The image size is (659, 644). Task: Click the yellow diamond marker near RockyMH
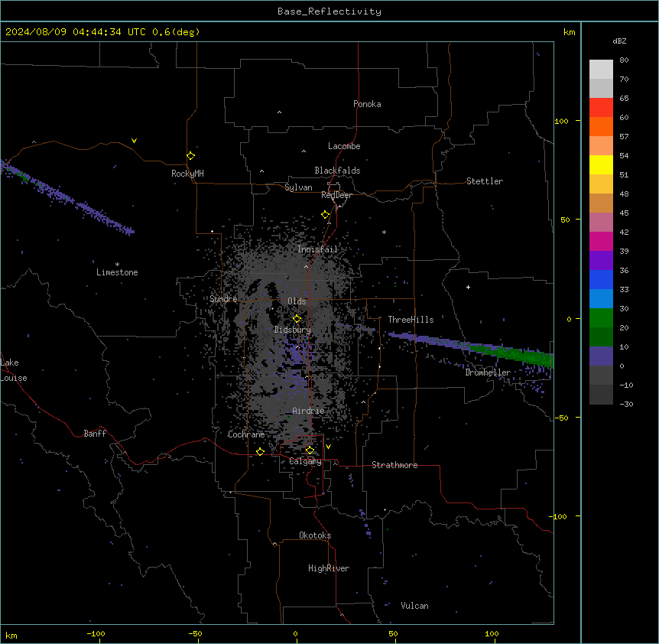click(191, 156)
